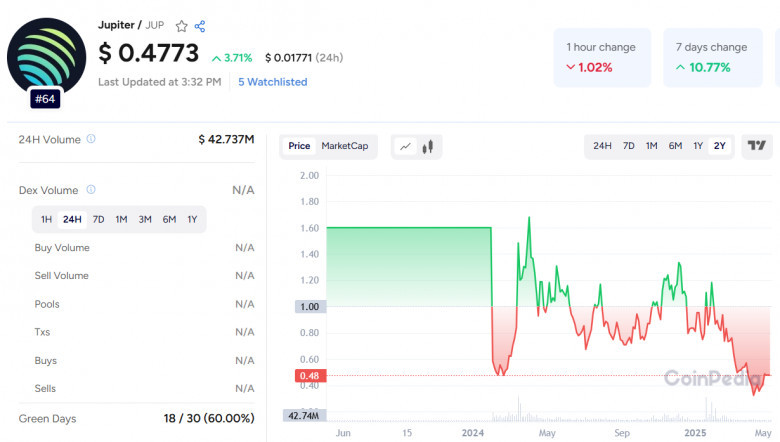Click the 42.74M volume axis label
Screen dimensions: 780x442
pos(304,416)
